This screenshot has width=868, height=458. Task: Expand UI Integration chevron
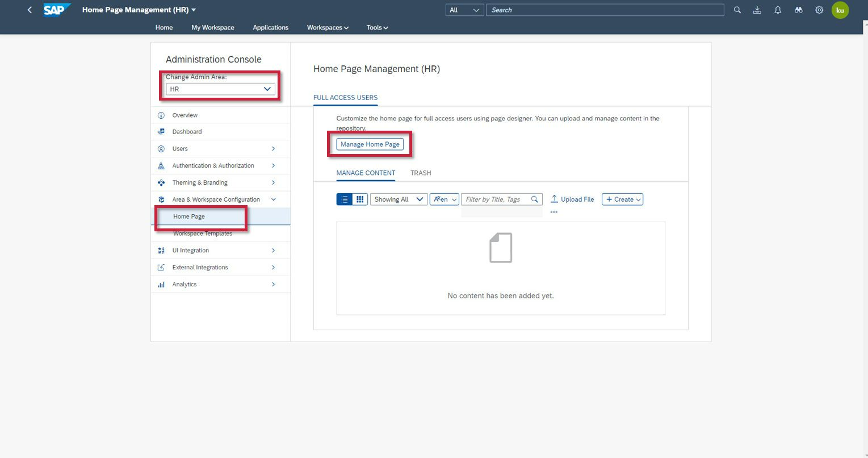click(x=273, y=251)
